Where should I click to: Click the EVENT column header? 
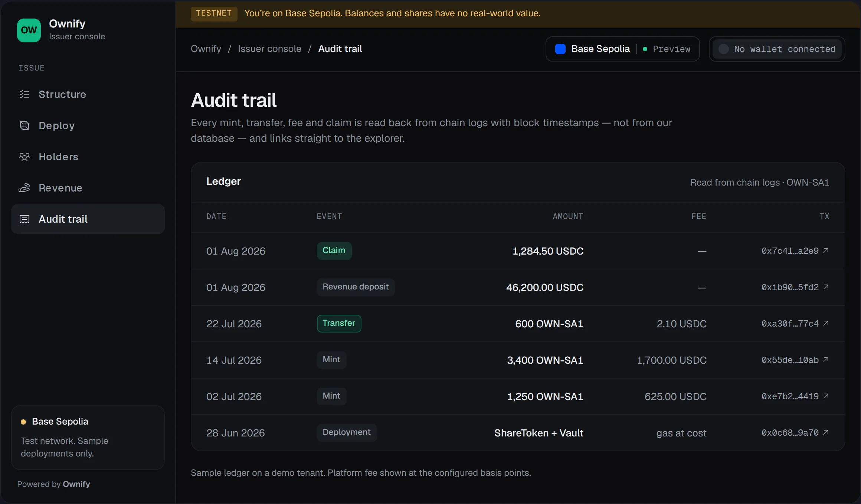(329, 216)
